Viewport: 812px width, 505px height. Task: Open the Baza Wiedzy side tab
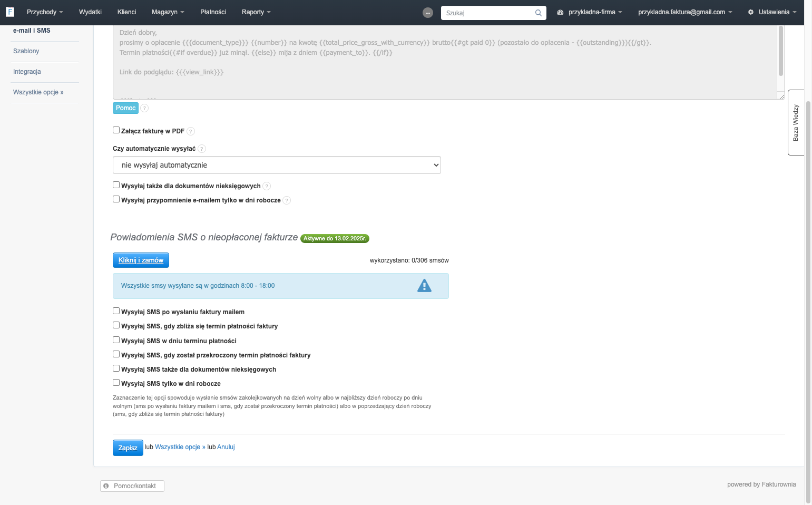(x=796, y=122)
